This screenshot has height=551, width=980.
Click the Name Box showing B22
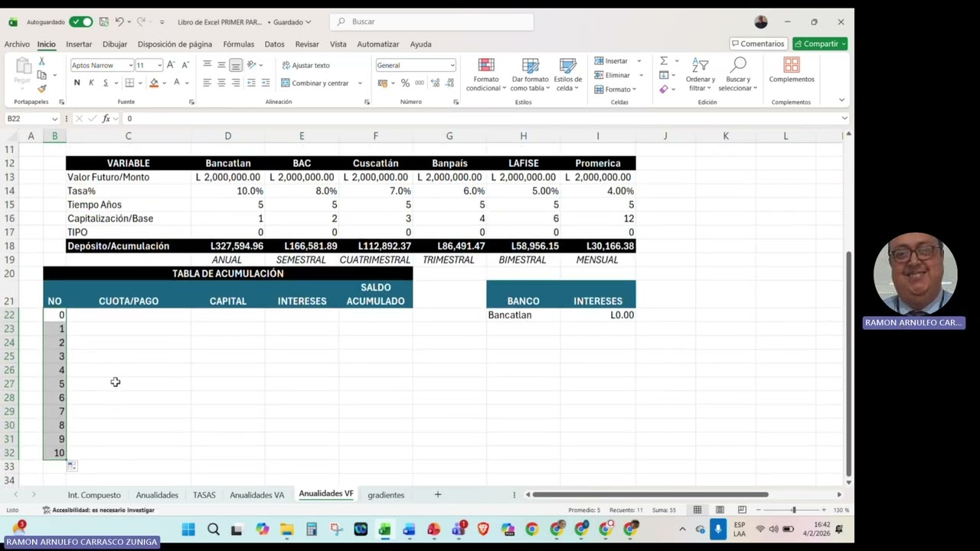coord(31,119)
